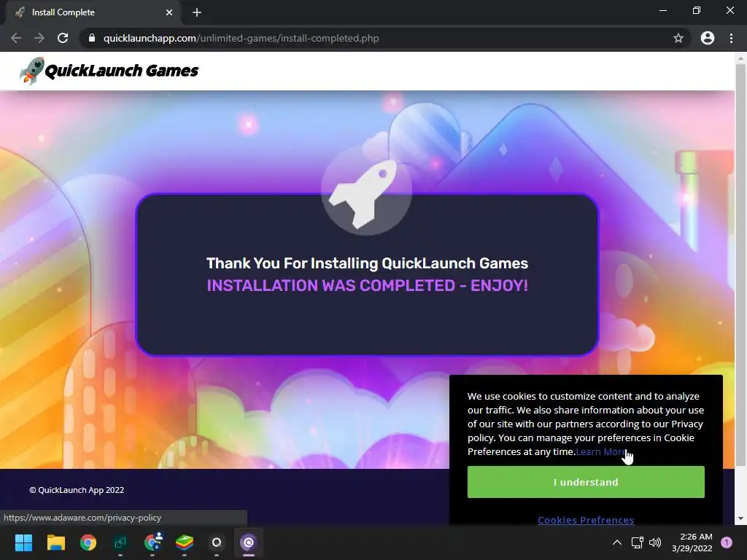Open the Q icon app in taskbar
Screen dimensions: 747x560
point(217,542)
